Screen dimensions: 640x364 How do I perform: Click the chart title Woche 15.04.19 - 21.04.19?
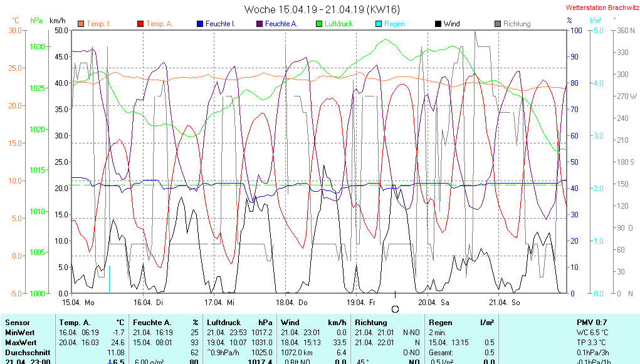click(322, 9)
